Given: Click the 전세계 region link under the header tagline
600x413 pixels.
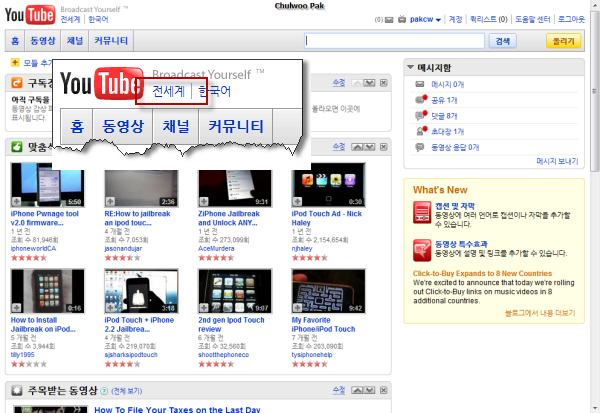Looking at the screenshot, I should point(70,20).
